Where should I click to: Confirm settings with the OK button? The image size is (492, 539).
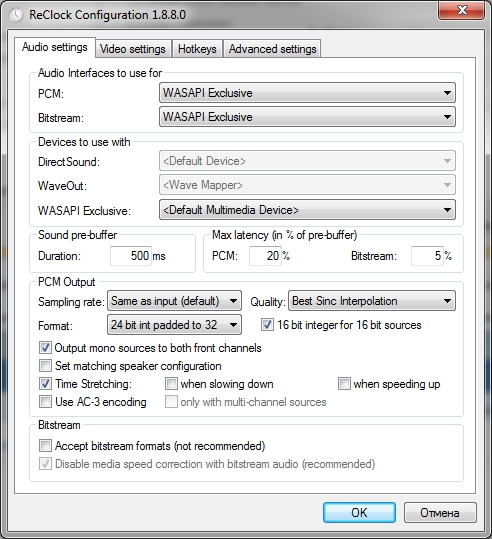pos(359,513)
